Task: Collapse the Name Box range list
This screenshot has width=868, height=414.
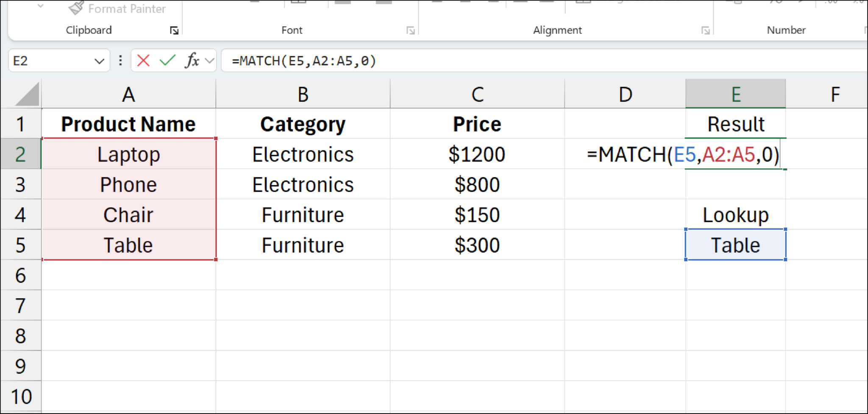Action: (98, 61)
